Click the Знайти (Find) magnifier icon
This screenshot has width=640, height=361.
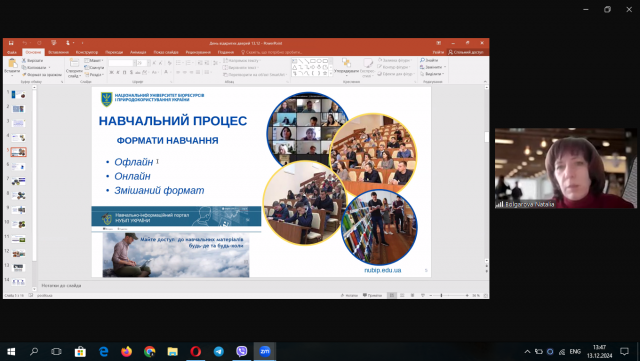422,60
